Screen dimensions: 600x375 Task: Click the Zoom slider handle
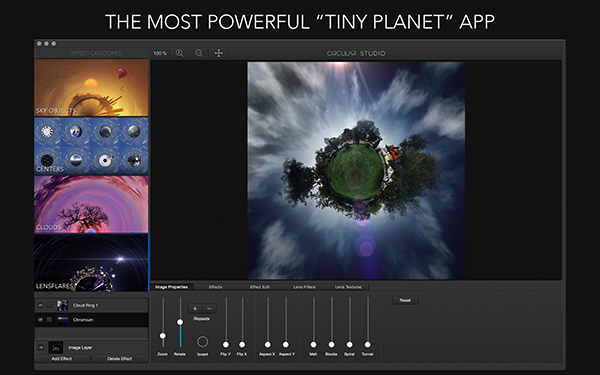coord(163,336)
